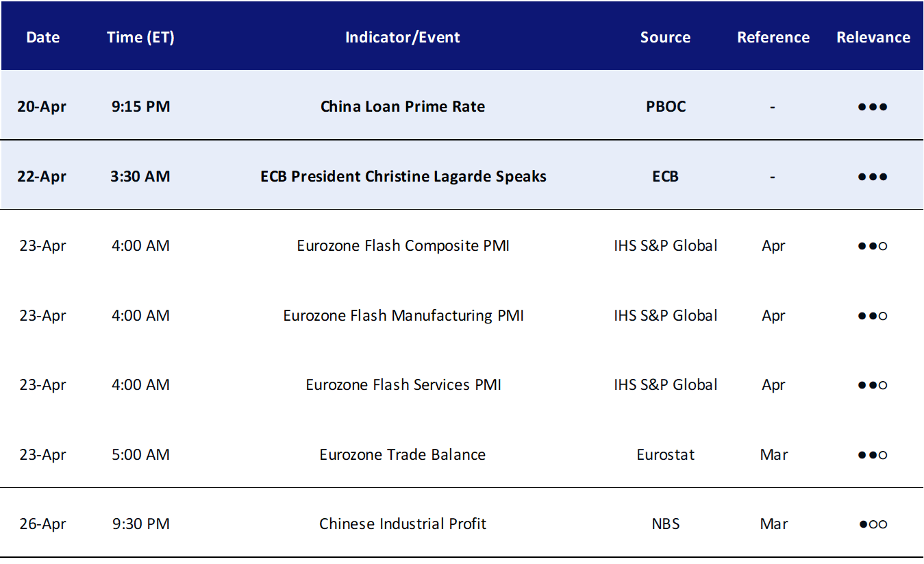Click the Indicator/Event column header
924x564 pixels.
tap(403, 37)
